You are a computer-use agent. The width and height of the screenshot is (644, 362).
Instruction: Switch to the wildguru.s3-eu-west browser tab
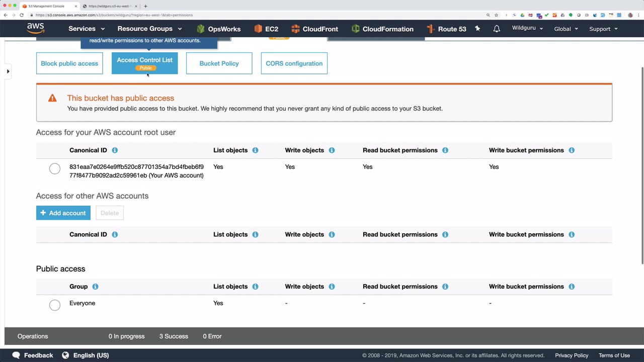click(x=110, y=6)
